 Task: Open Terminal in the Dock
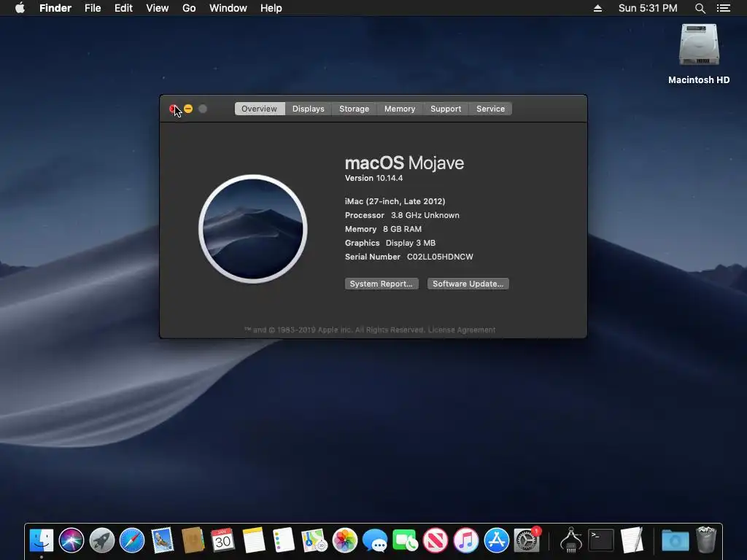point(601,540)
